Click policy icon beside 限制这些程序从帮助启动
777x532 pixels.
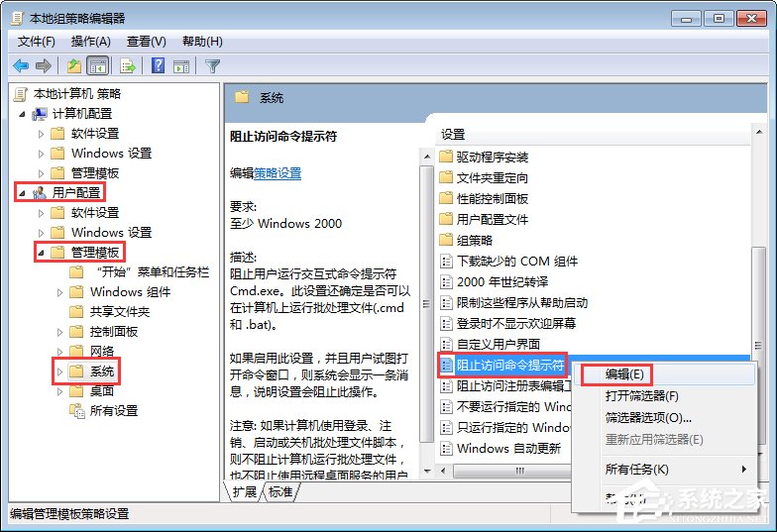pos(446,303)
